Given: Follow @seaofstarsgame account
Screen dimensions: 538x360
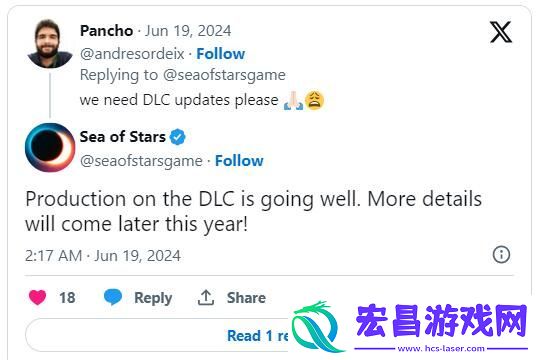Looking at the screenshot, I should pyautogui.click(x=239, y=161).
